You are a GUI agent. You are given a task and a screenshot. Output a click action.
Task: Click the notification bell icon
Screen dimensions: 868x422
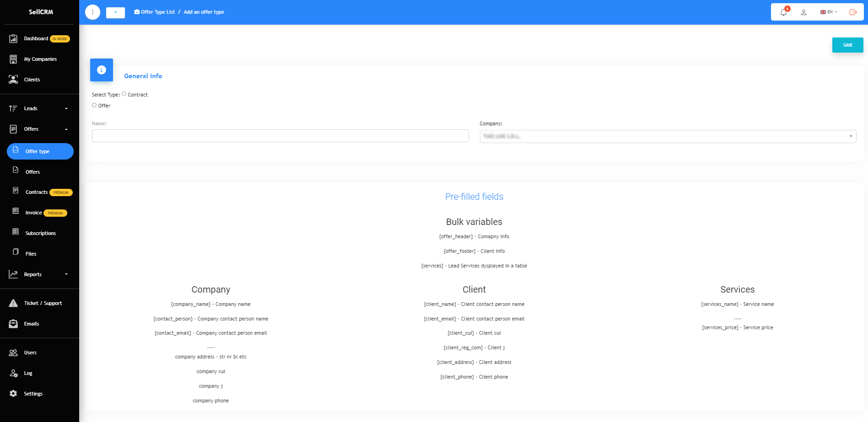tap(783, 12)
